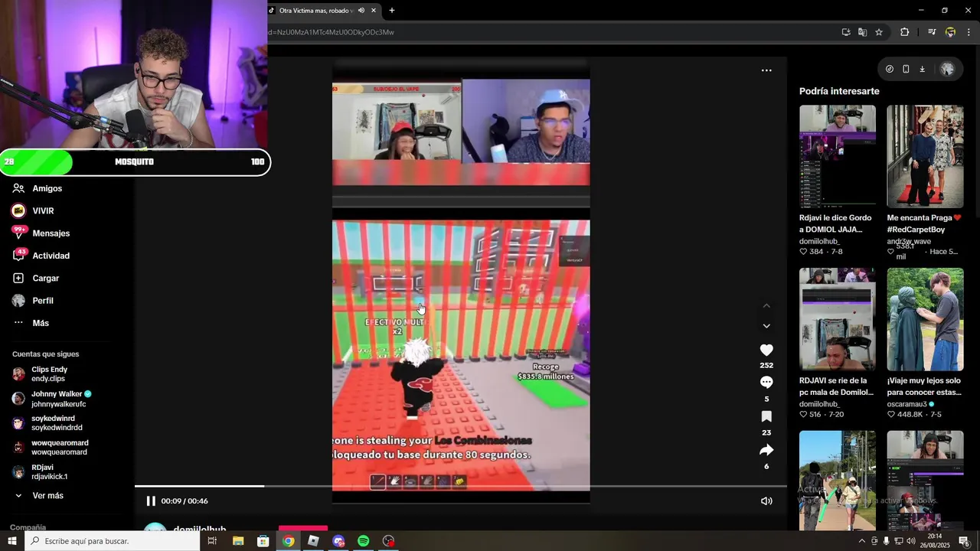980x551 pixels.
Task: Open the Actividad notifications
Action: 51,256
